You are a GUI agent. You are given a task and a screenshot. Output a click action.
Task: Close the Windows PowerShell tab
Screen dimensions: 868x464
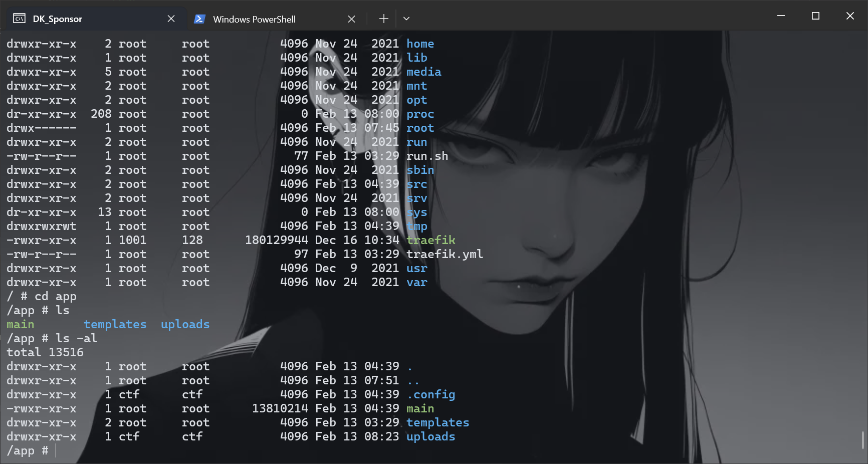(351, 19)
